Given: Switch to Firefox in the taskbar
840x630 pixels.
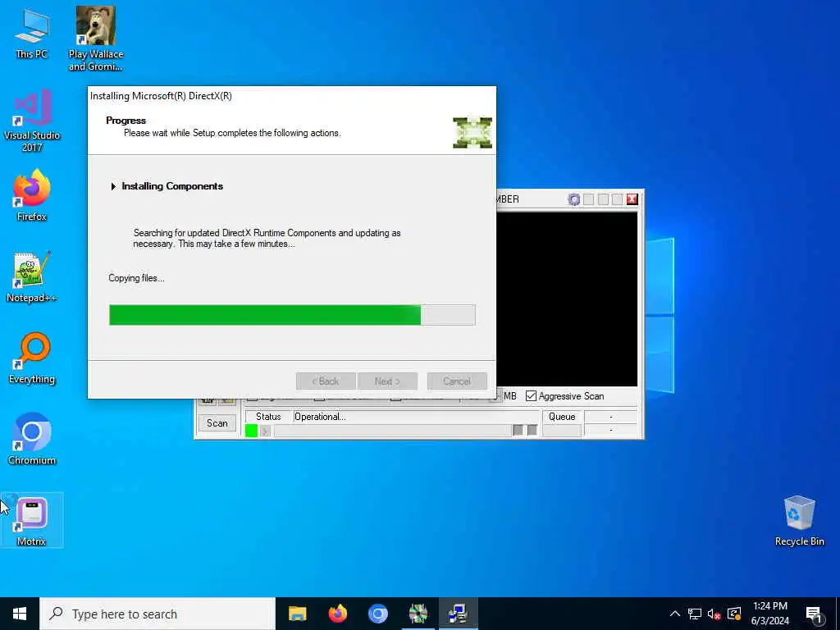Looking at the screenshot, I should coord(337,614).
